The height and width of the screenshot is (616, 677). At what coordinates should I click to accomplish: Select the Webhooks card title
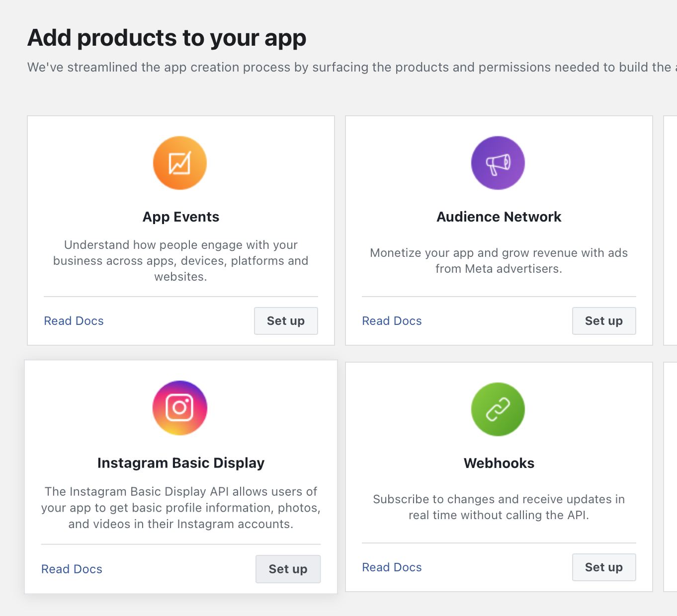[499, 463]
